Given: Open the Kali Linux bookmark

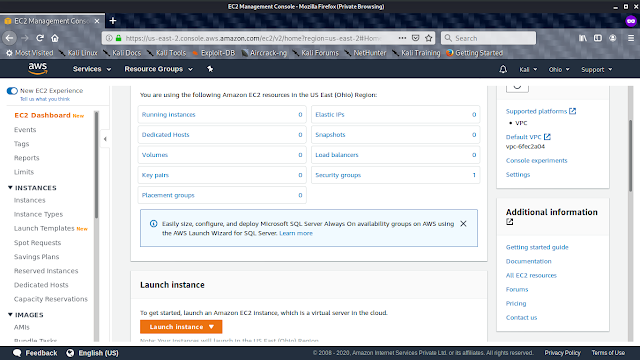Looking at the screenshot, I should coord(78,53).
